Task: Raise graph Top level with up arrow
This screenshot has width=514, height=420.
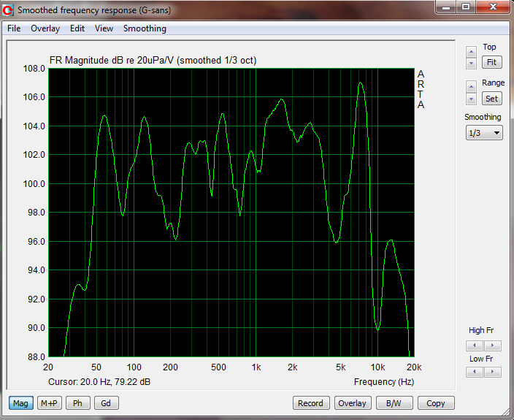Action: [x=471, y=52]
